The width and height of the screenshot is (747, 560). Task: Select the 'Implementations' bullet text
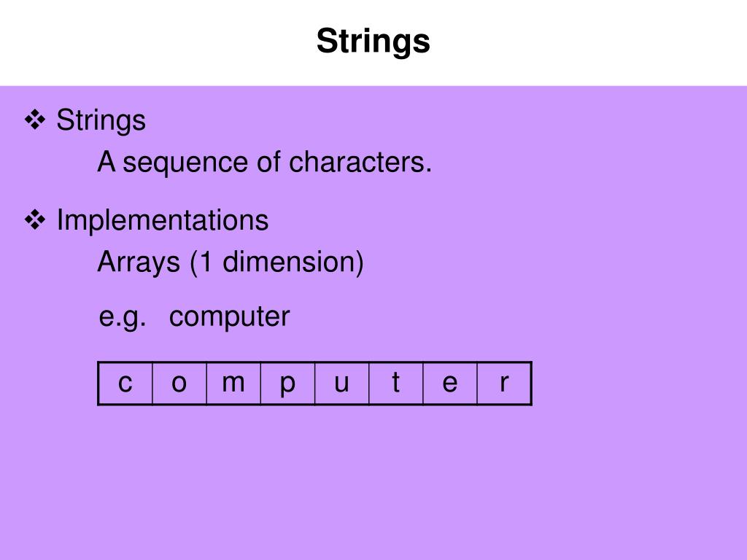pos(163,220)
